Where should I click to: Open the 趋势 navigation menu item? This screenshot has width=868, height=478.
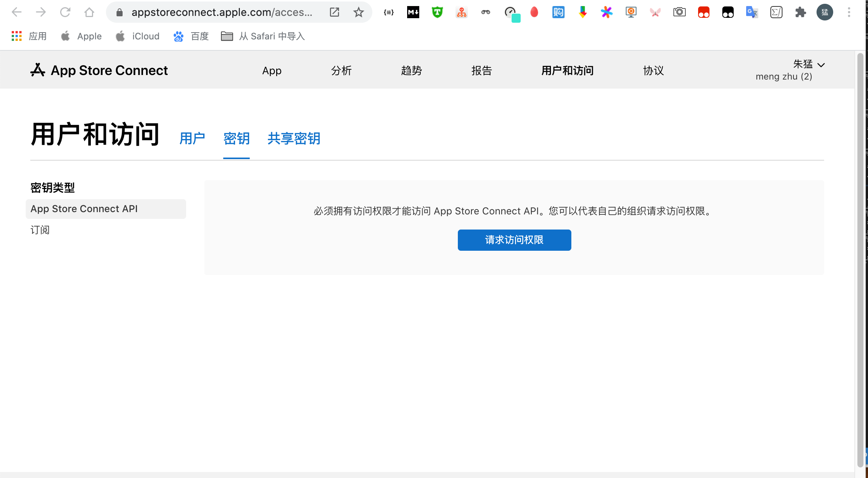pos(411,71)
